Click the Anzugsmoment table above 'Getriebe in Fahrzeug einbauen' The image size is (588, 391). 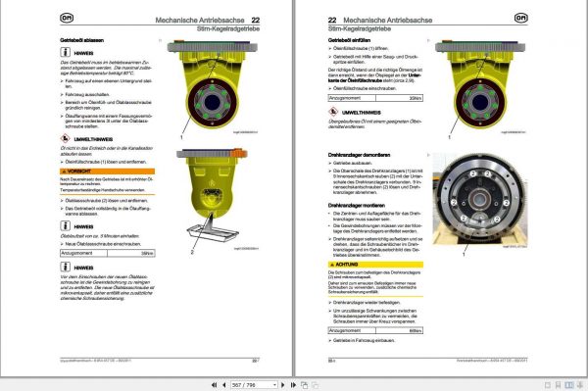click(375, 330)
